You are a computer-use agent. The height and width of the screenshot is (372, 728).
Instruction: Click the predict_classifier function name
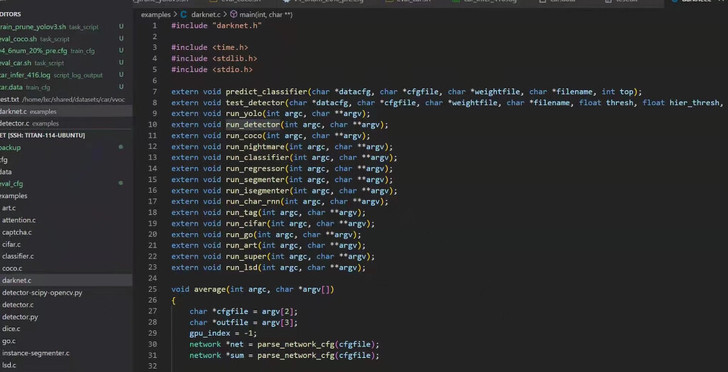click(x=266, y=92)
